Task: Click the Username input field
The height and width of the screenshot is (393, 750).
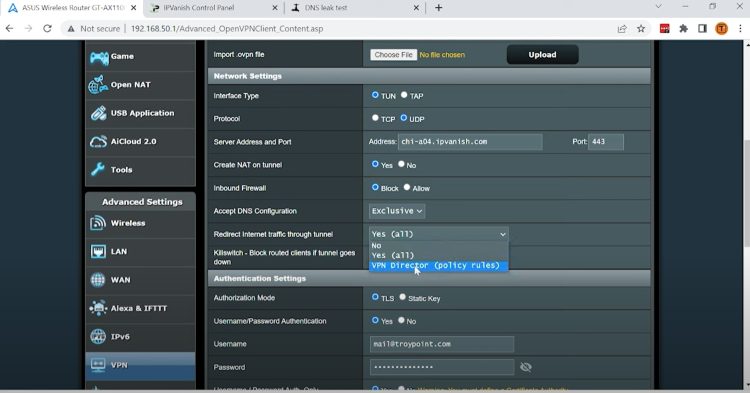Action: click(x=442, y=344)
